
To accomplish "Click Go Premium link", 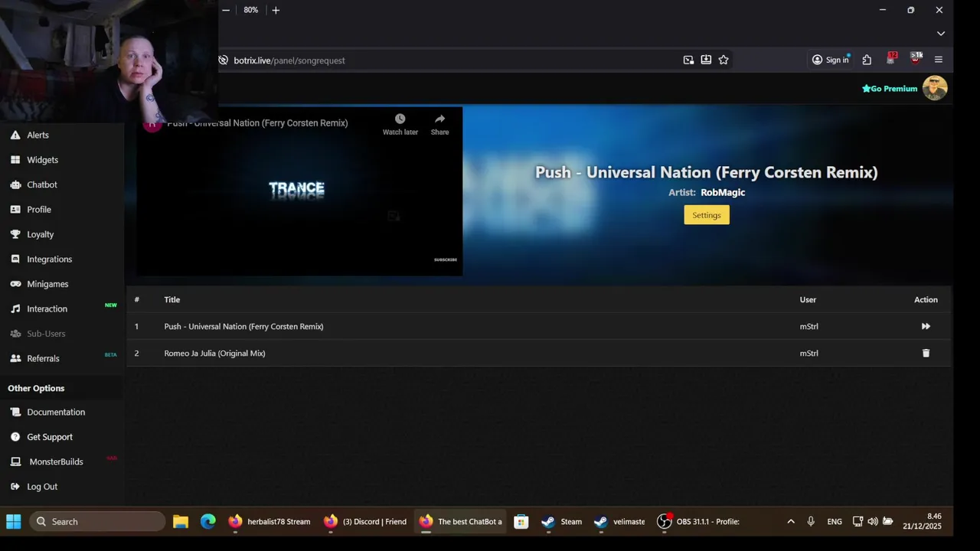I will (890, 89).
